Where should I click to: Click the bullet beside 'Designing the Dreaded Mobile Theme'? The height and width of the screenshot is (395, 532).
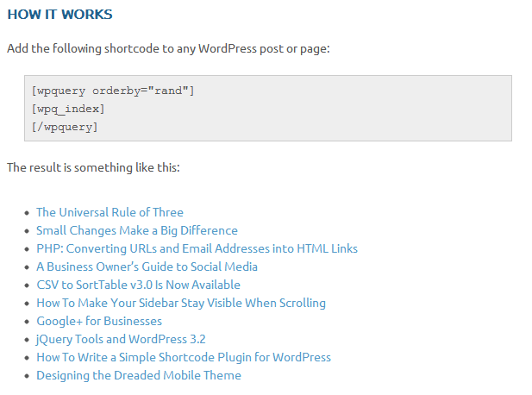[27, 376]
